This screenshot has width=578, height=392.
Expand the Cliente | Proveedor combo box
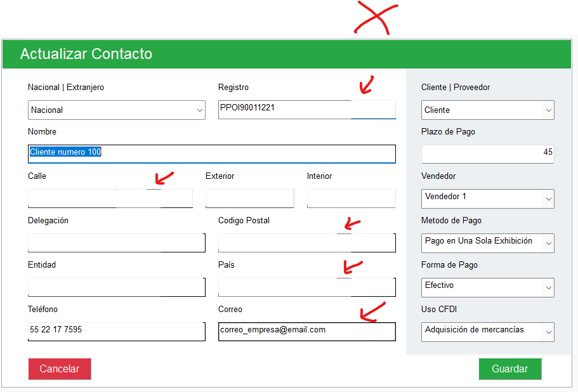487,110
